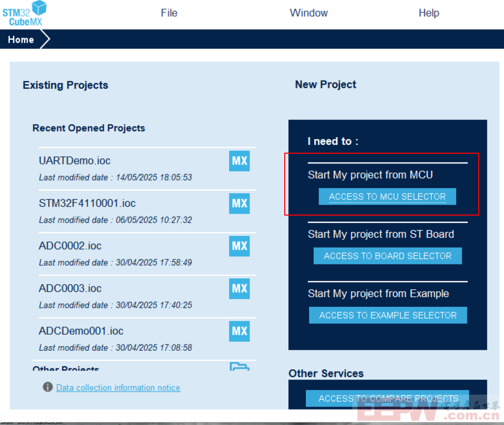Click the 'I need to :' label
This screenshot has height=425, width=504.
[333, 141]
